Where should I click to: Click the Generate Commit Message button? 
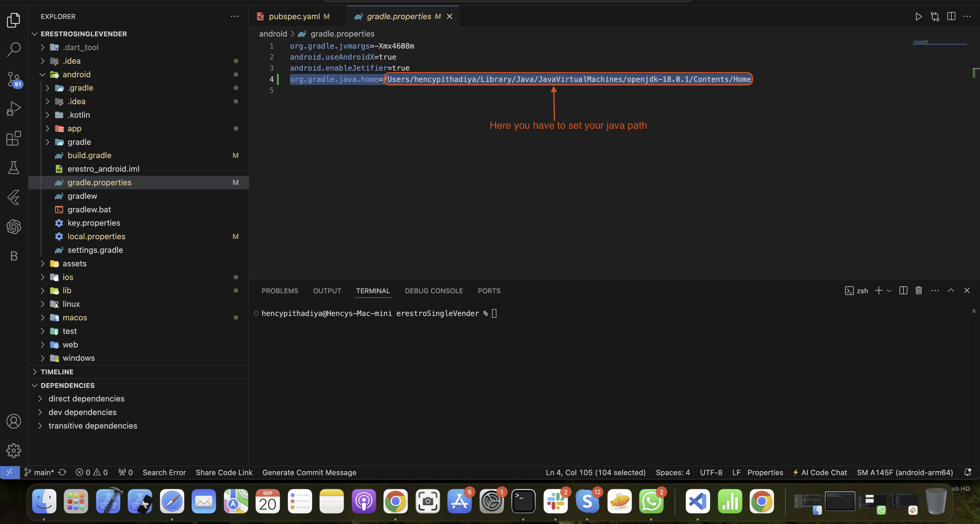309,472
